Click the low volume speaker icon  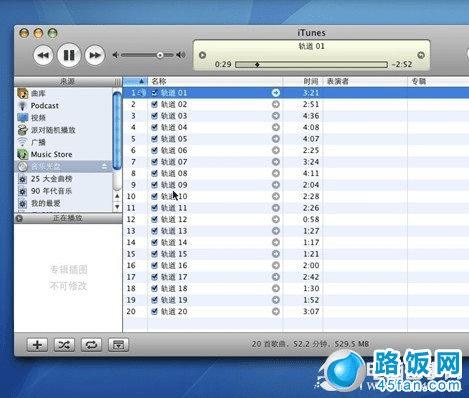click(116, 55)
